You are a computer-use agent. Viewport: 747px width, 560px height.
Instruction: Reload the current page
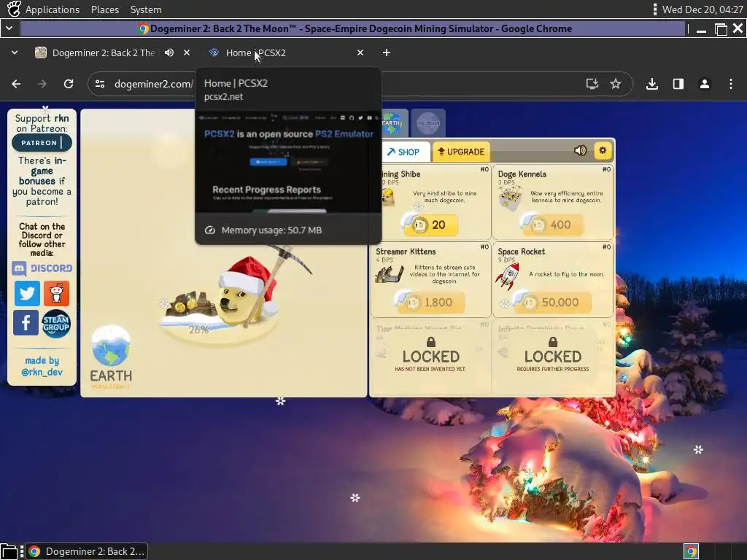pos(69,85)
